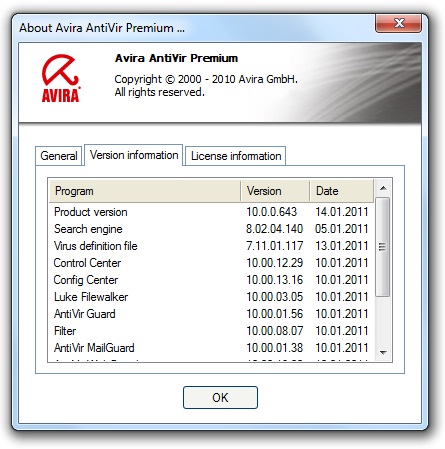445x449 pixels.
Task: Click version value 10.00.01.38
Action: point(274,348)
